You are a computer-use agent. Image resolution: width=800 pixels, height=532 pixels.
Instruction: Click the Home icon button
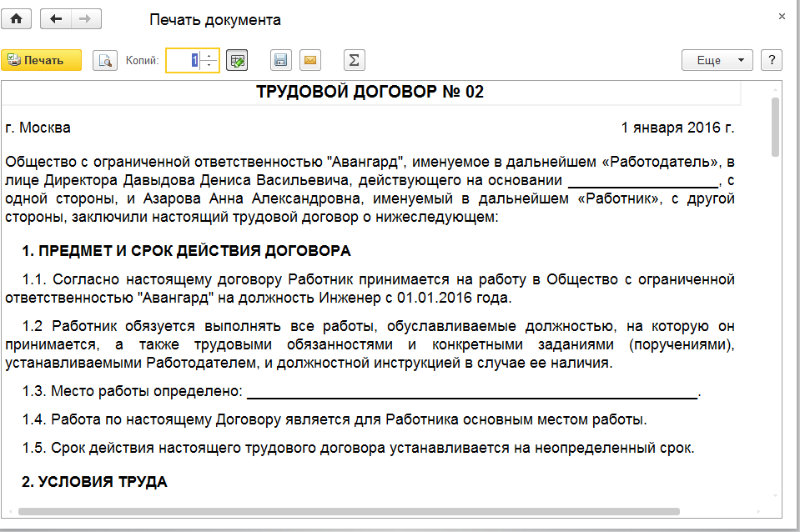16,18
